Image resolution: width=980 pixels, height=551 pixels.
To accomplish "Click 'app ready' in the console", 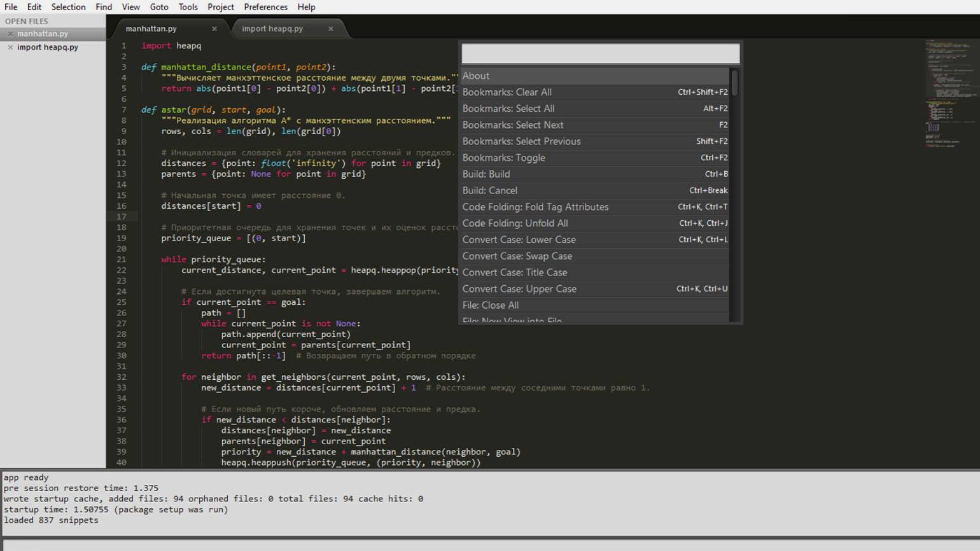I will (26, 478).
